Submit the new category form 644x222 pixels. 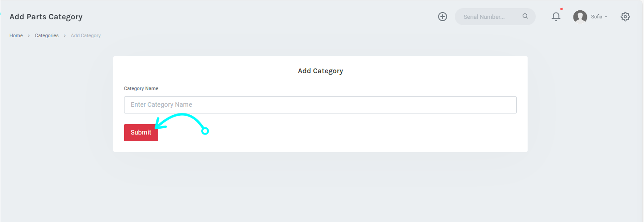coord(141,133)
